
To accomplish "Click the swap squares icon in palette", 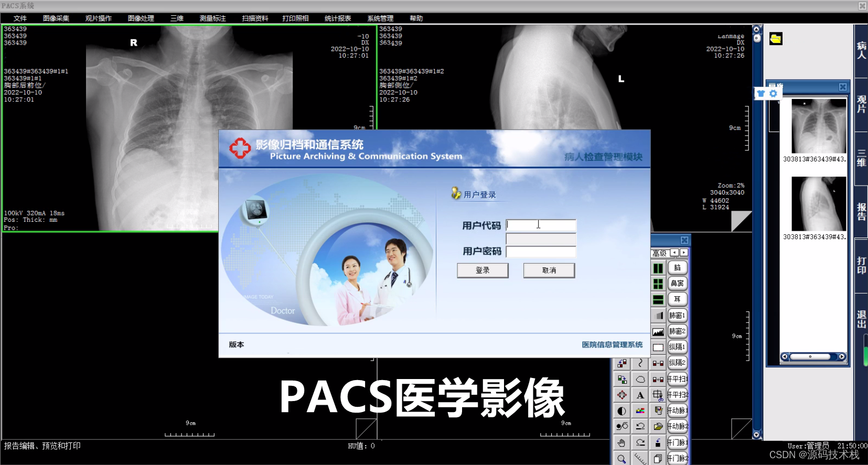I will point(622,379).
